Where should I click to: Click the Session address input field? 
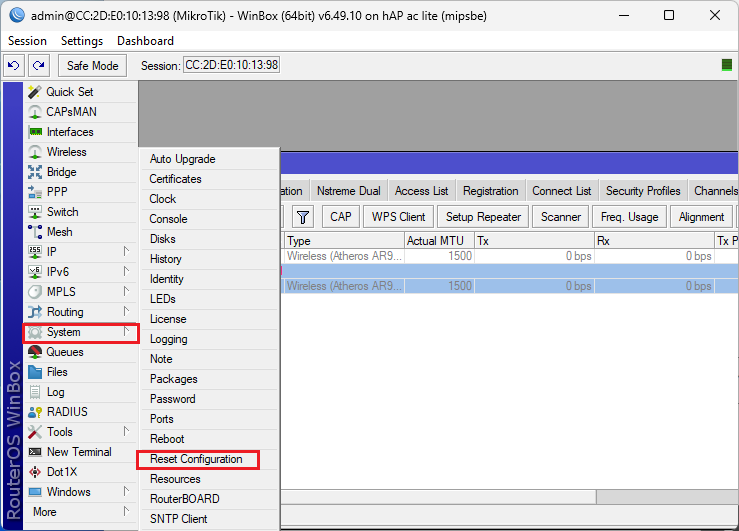tap(231, 65)
